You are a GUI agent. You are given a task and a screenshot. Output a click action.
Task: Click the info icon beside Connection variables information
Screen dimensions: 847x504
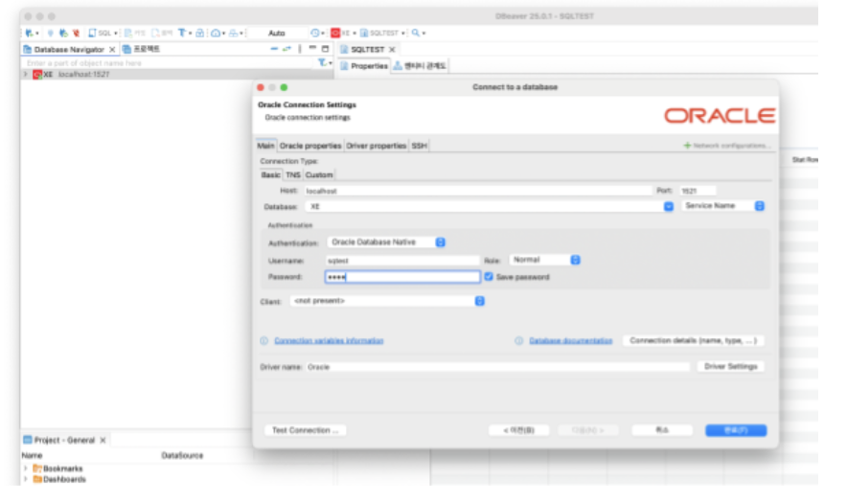[x=264, y=340]
